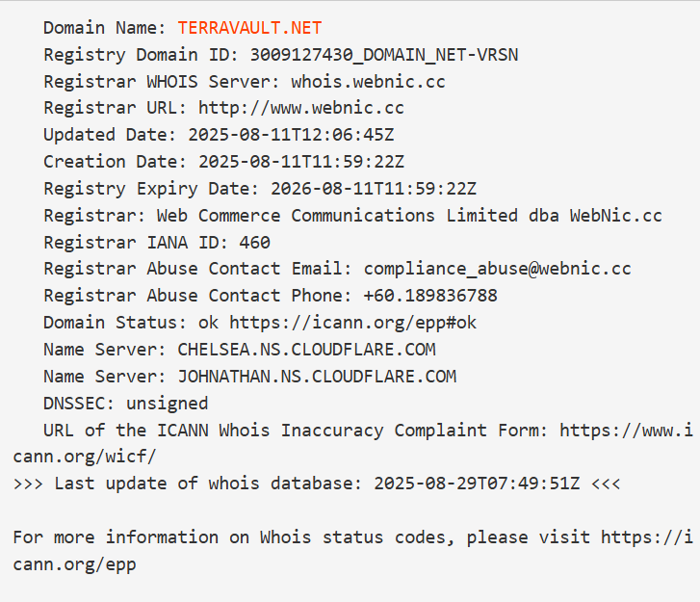Click the Registrar IANA ID number 460
The width and height of the screenshot is (700, 602).
(254, 243)
